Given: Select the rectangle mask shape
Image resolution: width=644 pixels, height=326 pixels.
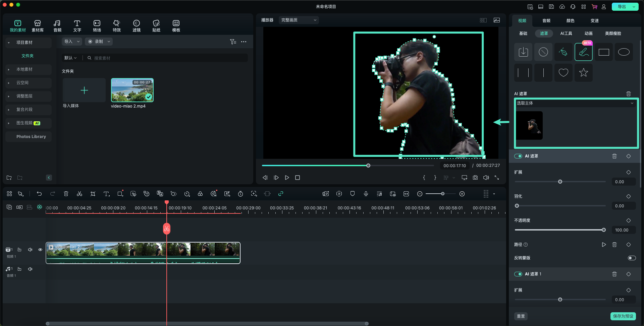Looking at the screenshot, I should 603,52.
